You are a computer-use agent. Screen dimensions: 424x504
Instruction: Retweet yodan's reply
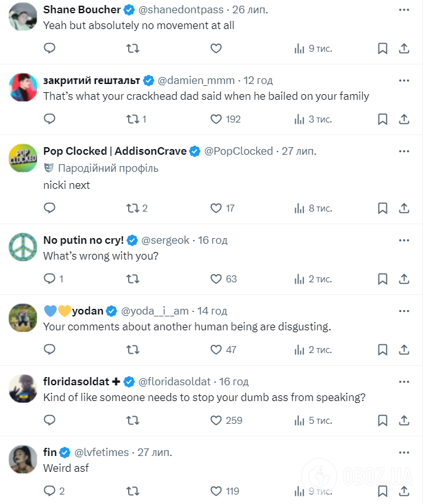[x=133, y=349]
